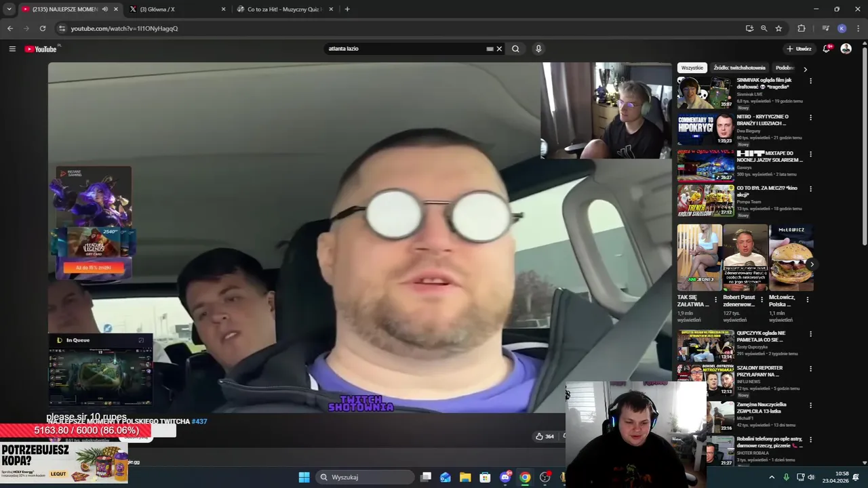
Task: Open YouTube account avatar menu
Action: (846, 49)
